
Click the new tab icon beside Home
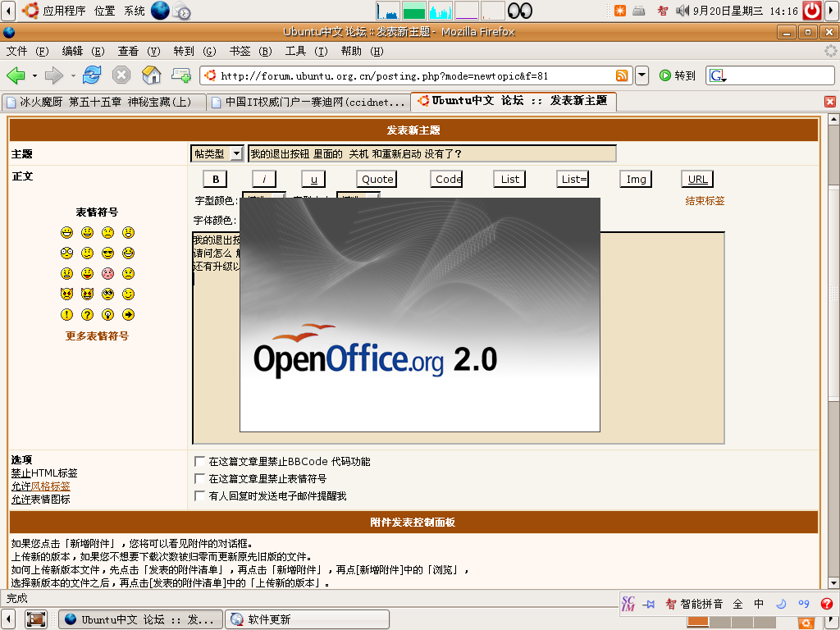(181, 75)
